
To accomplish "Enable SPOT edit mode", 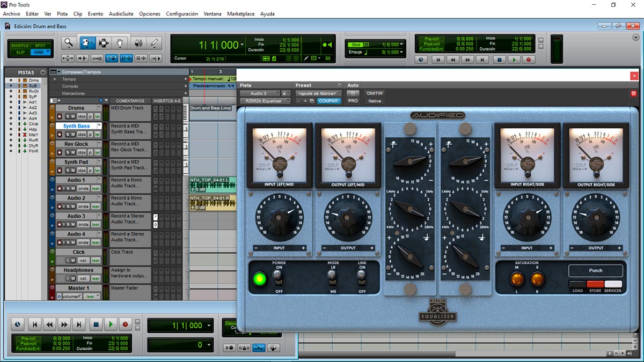I will [40, 46].
